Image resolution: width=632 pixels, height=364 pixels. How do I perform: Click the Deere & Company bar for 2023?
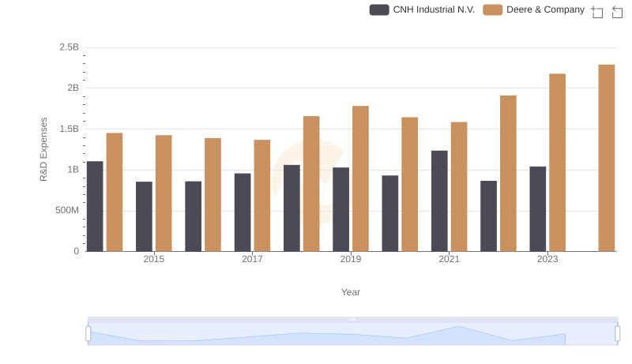pyautogui.click(x=558, y=163)
